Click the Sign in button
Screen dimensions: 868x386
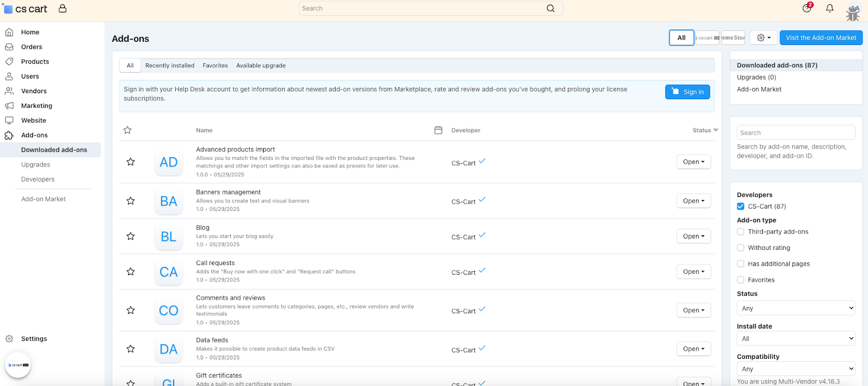tap(687, 92)
